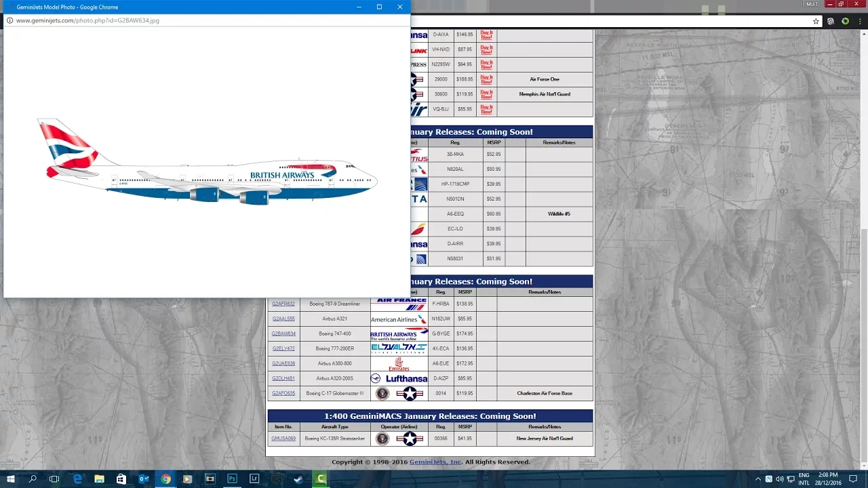Click Buy It Now for VH-NXD
This screenshot has width=868, height=488.
click(x=486, y=49)
